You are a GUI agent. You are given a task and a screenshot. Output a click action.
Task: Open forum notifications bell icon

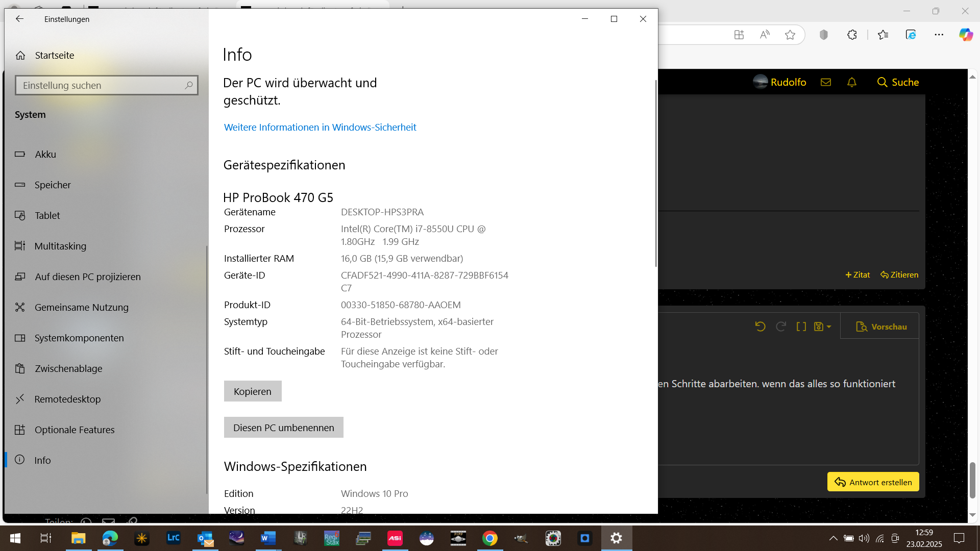coord(852,82)
